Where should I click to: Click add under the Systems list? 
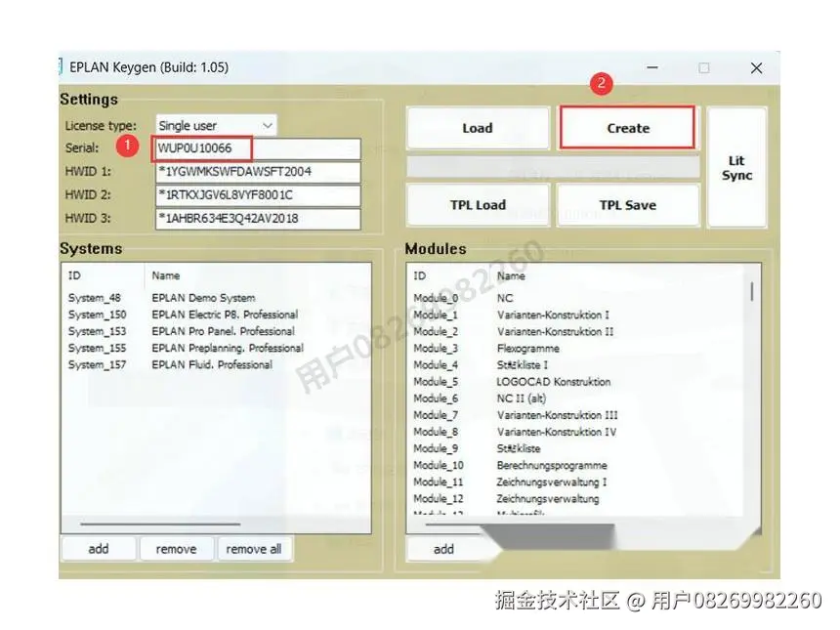99,549
